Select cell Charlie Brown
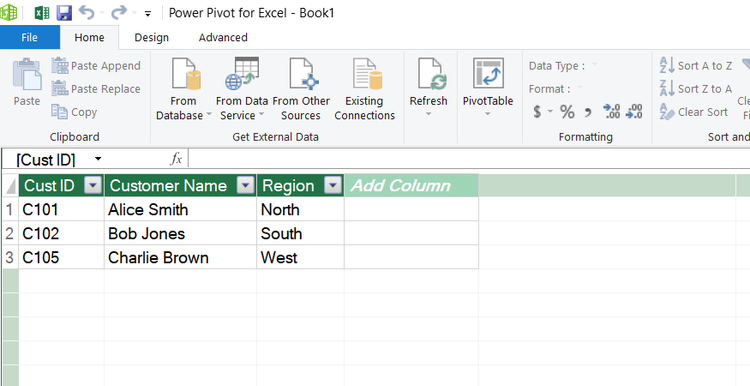Viewport: 750px width, 386px height. [x=180, y=257]
